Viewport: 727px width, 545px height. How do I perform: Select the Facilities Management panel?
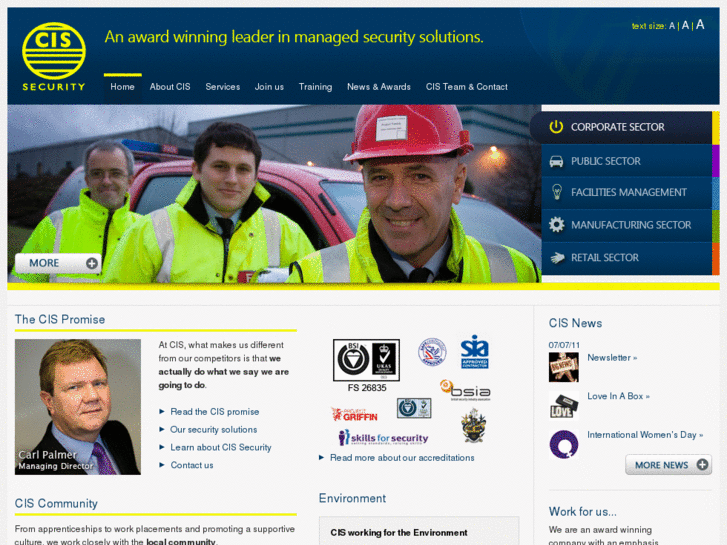click(x=631, y=192)
